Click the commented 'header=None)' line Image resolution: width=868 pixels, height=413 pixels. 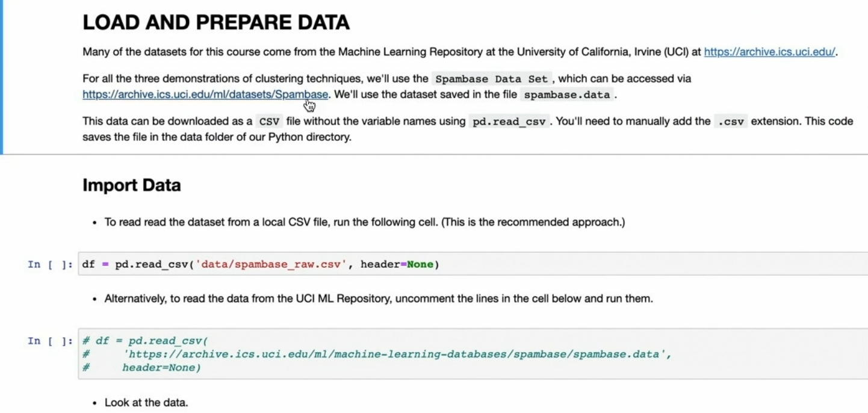click(161, 367)
